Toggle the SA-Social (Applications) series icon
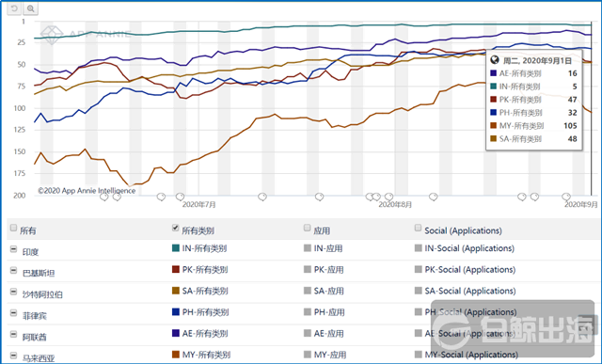602x364 pixels. point(419,291)
